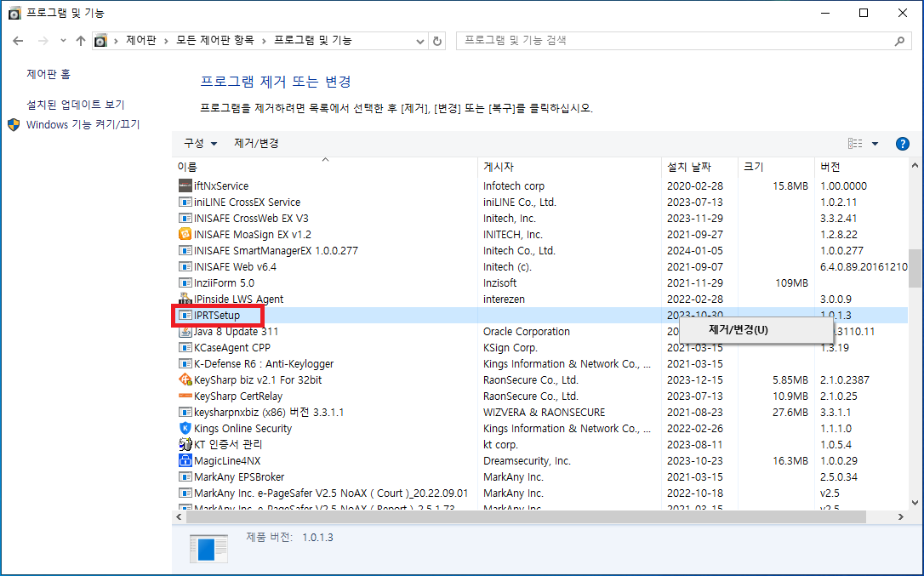Open help via the blue question mark icon
This screenshot has height=576, width=924.
point(902,143)
